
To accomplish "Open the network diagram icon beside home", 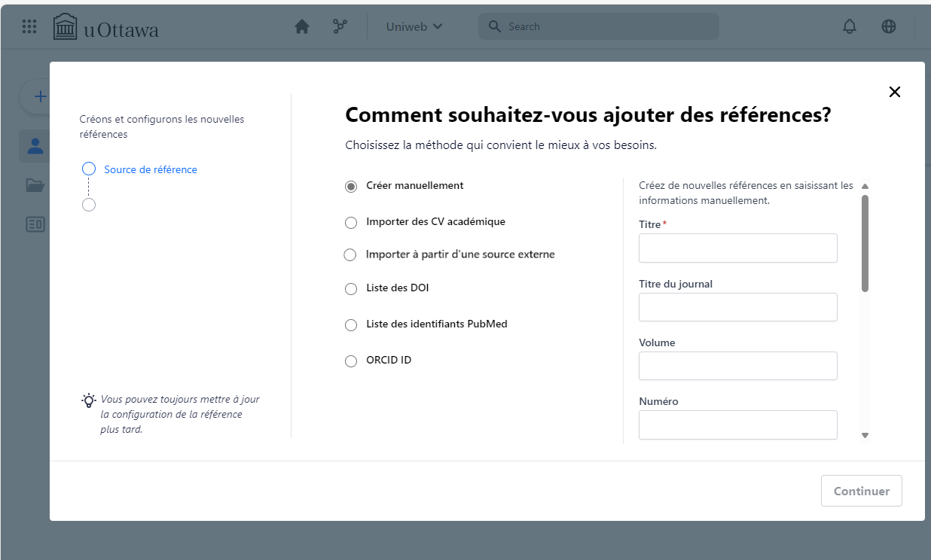I will click(x=339, y=26).
